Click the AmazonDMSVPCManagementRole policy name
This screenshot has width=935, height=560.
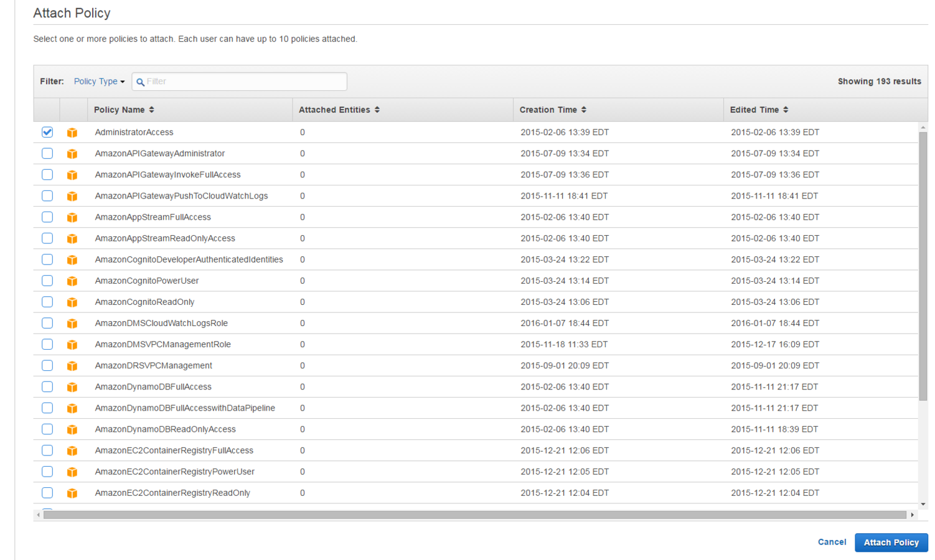click(162, 344)
